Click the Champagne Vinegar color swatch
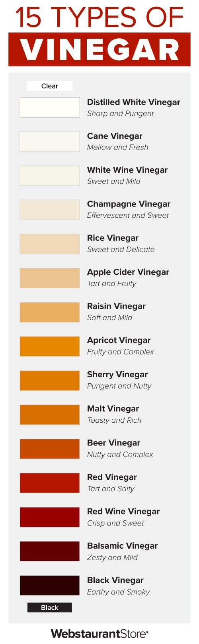This screenshot has width=199, height=644. [x=50, y=210]
